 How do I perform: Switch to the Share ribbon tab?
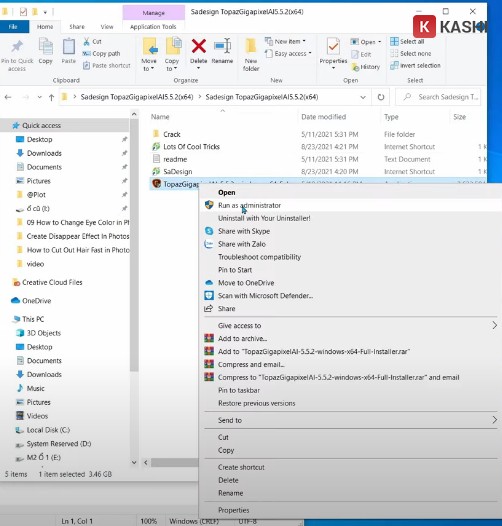tap(77, 27)
